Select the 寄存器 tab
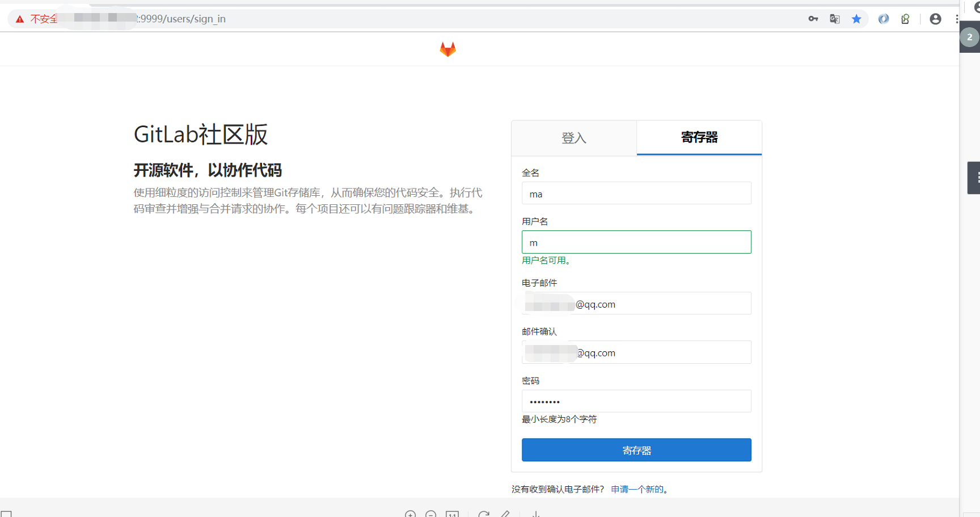 699,137
